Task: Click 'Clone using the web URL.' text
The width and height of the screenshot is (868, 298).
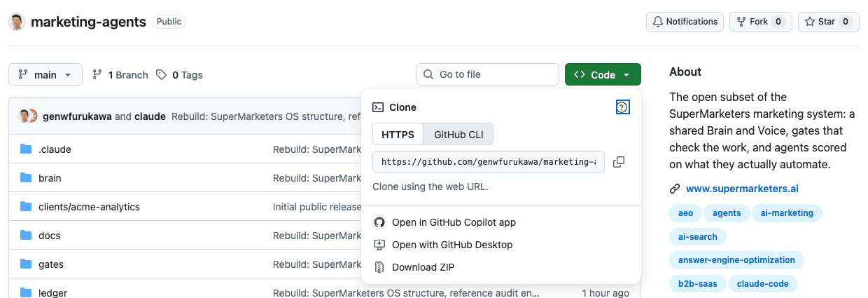Action: coord(430,187)
